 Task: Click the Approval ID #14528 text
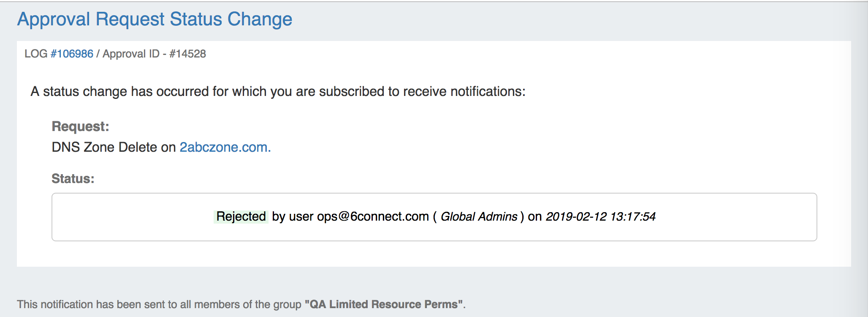[x=155, y=54]
